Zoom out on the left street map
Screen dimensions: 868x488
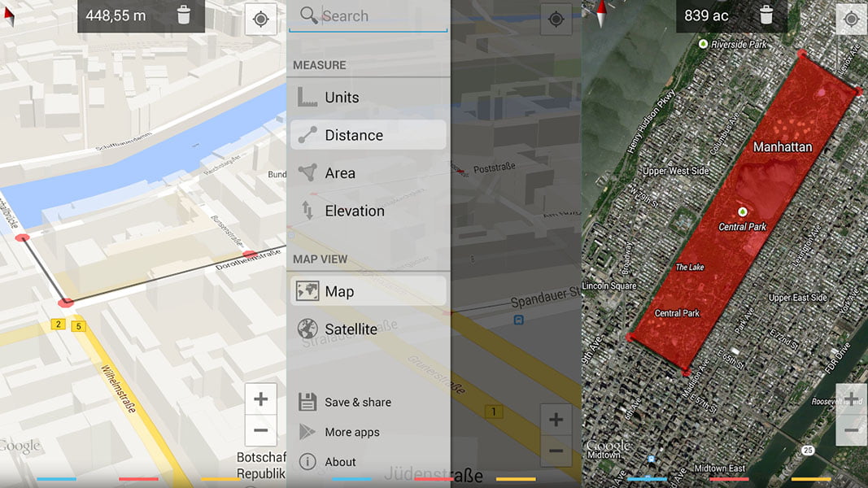click(261, 430)
